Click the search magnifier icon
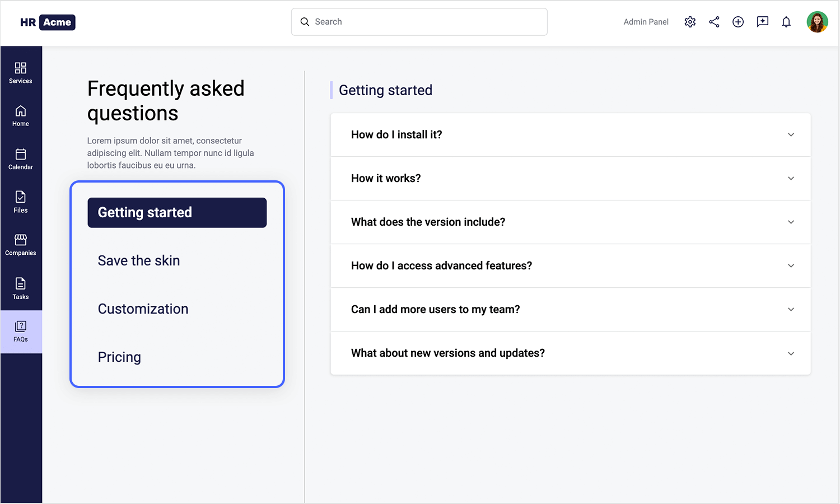This screenshot has height=504, width=840. [x=305, y=22]
